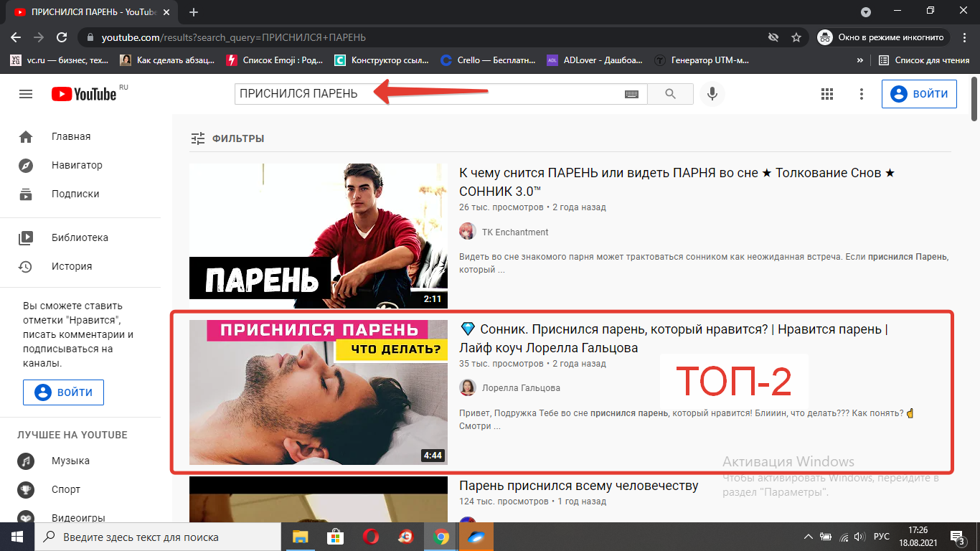Open the taskbar clock showing 17:26
This screenshot has height=551, width=980.
click(x=917, y=537)
